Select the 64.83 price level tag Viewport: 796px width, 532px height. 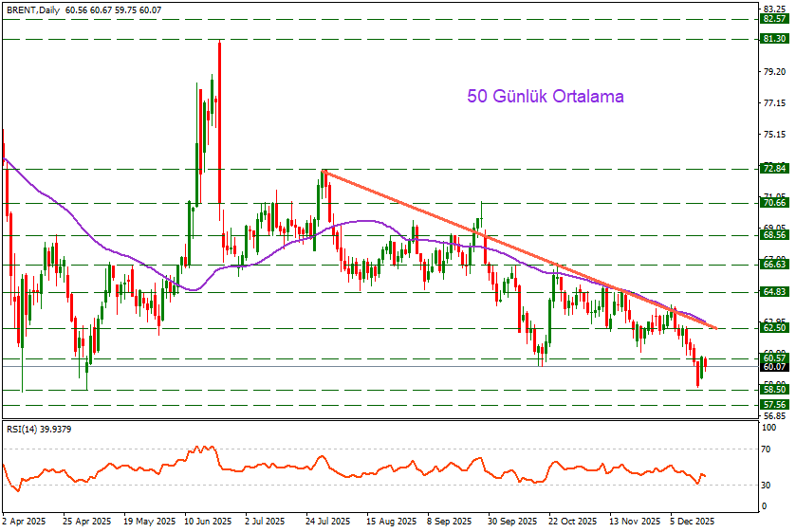(x=774, y=293)
